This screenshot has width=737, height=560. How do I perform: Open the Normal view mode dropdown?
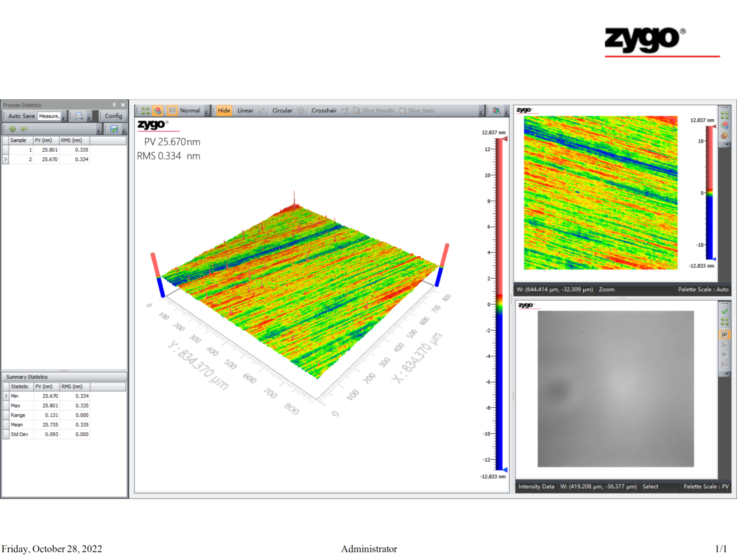[x=207, y=112]
